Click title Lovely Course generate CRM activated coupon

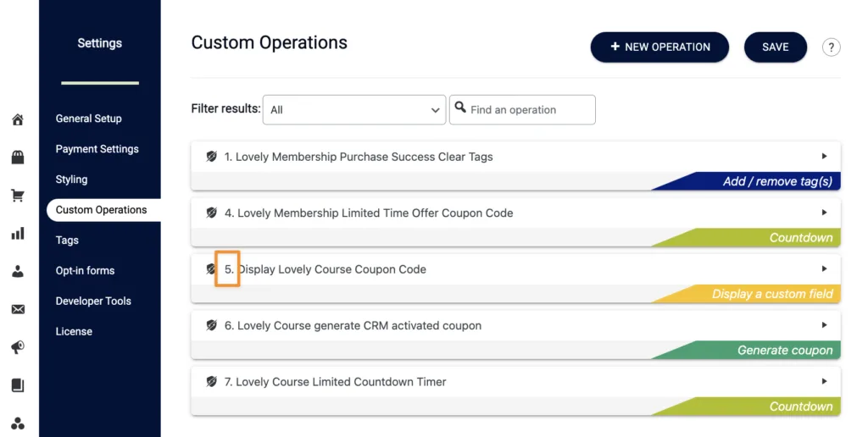[x=353, y=325]
